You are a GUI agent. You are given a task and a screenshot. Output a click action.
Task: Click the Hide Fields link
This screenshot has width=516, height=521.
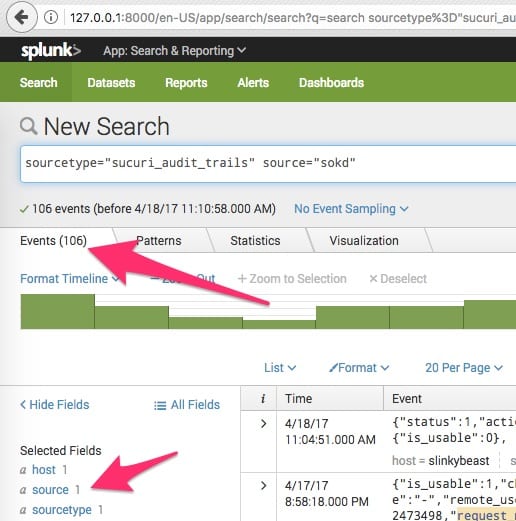(55, 405)
